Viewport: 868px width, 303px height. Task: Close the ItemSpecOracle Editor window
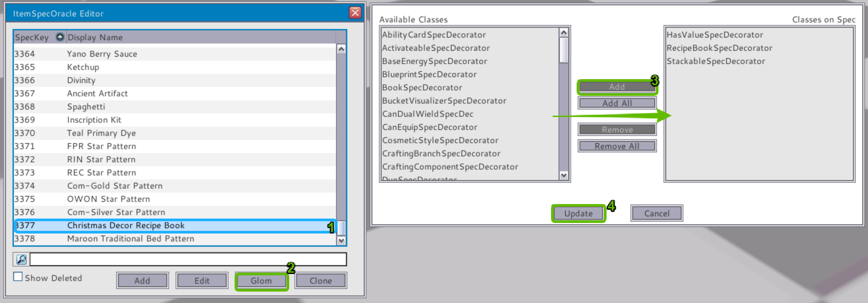[x=355, y=13]
